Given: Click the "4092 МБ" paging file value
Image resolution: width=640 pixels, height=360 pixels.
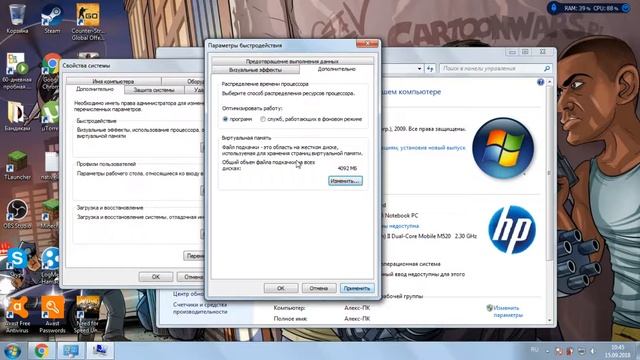Looking at the screenshot, I should pyautogui.click(x=347, y=168).
